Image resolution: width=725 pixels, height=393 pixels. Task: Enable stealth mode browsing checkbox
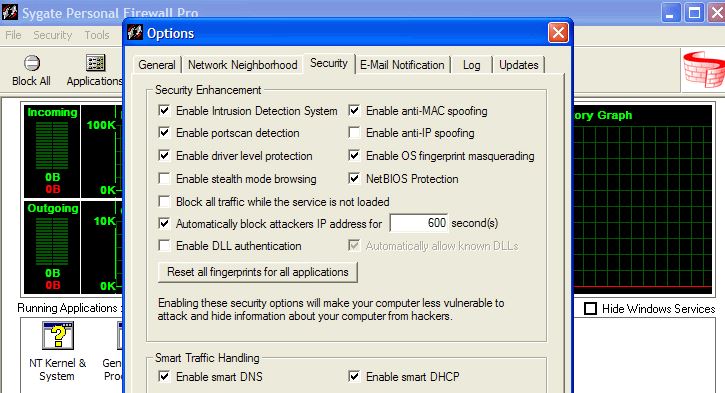[164, 178]
